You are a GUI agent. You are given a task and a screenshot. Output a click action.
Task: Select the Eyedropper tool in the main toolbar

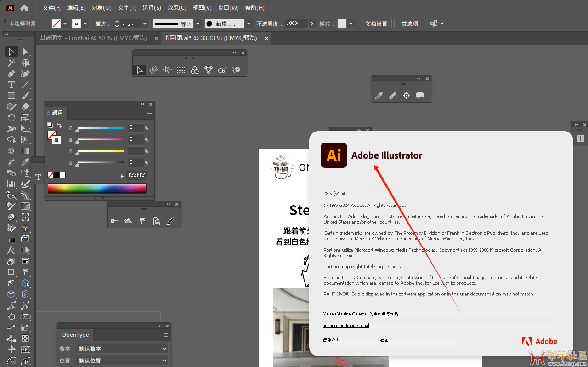coord(26,162)
